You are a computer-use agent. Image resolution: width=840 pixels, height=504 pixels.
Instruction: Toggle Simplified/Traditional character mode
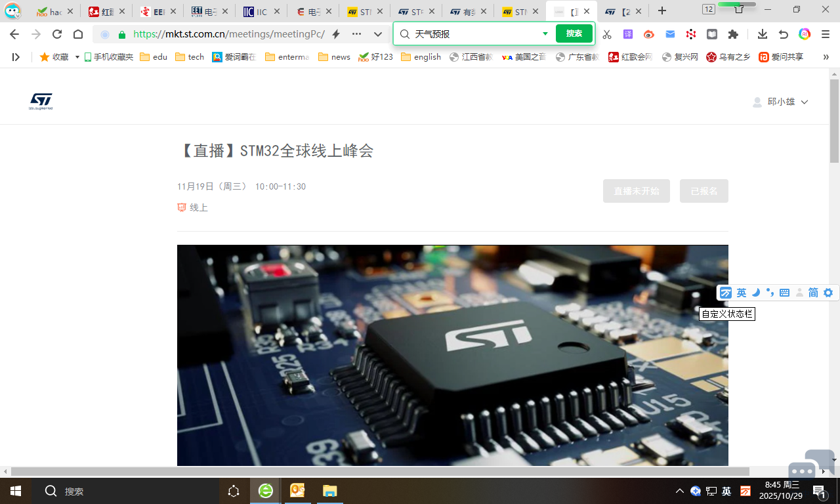[813, 293]
